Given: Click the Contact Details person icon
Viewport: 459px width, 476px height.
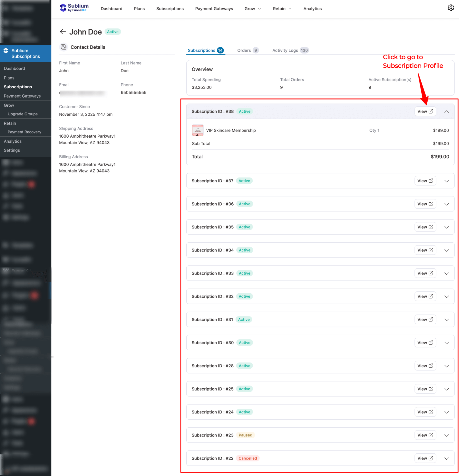Looking at the screenshot, I should [63, 47].
